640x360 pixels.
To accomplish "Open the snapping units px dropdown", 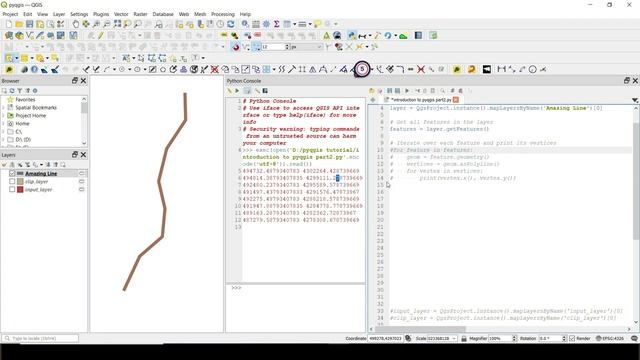I will click(x=307, y=47).
